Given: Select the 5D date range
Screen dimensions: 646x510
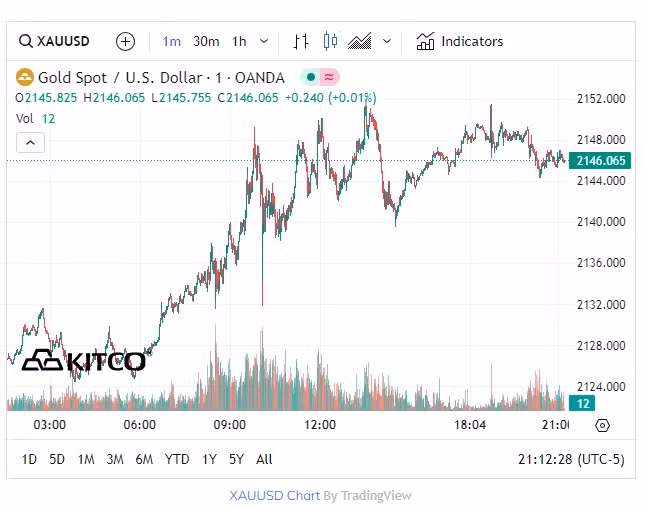Looking at the screenshot, I should pos(58,459).
